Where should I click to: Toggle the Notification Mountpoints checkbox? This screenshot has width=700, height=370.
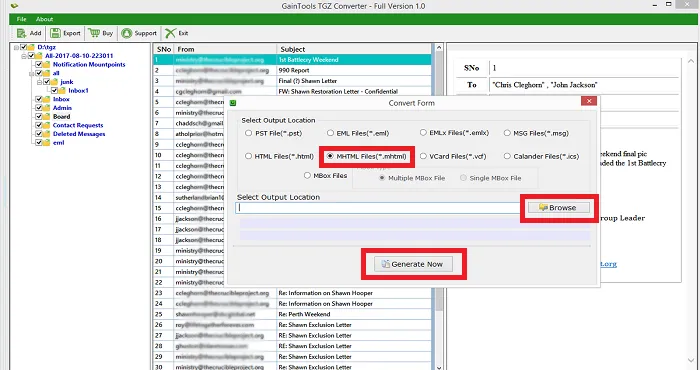pyautogui.click(x=39, y=65)
